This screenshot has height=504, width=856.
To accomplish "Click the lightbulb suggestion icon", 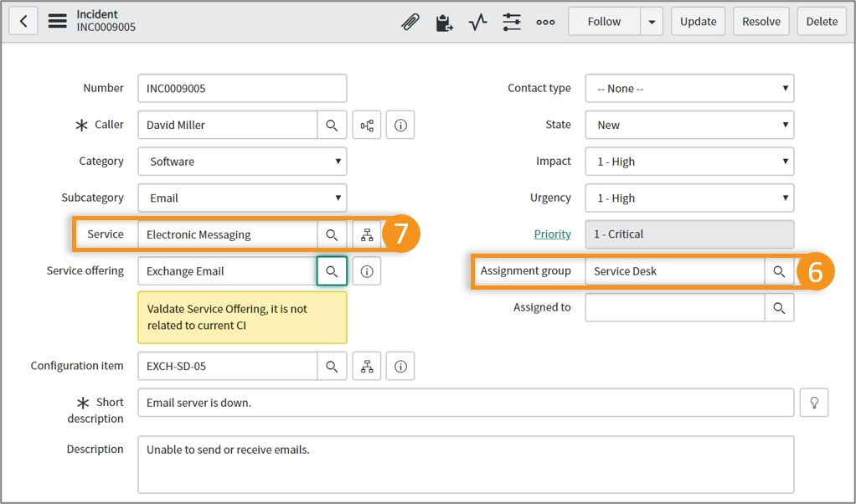I will pyautogui.click(x=814, y=403).
